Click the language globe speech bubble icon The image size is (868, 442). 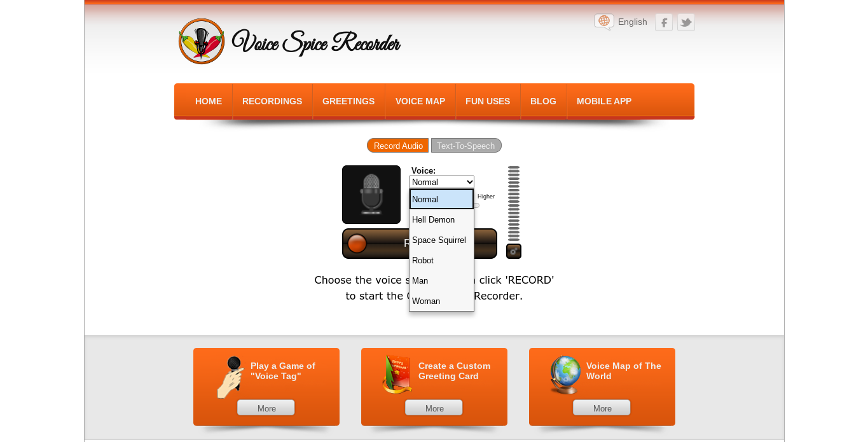[604, 22]
